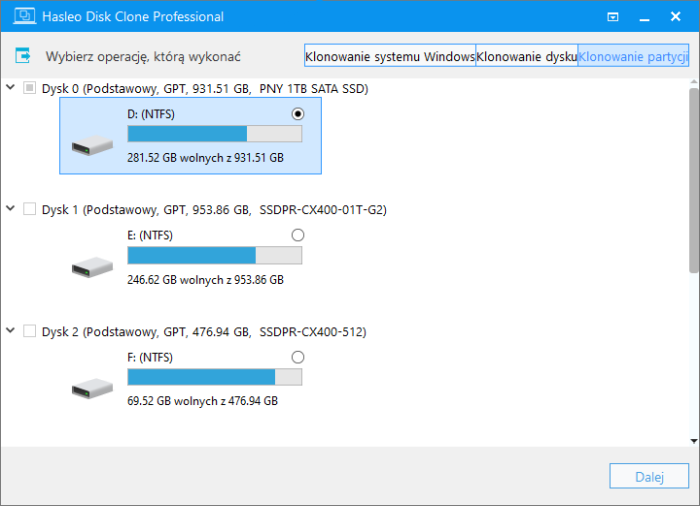Tick the Dysk 1 checkbox
The height and width of the screenshot is (506, 700).
tap(29, 210)
